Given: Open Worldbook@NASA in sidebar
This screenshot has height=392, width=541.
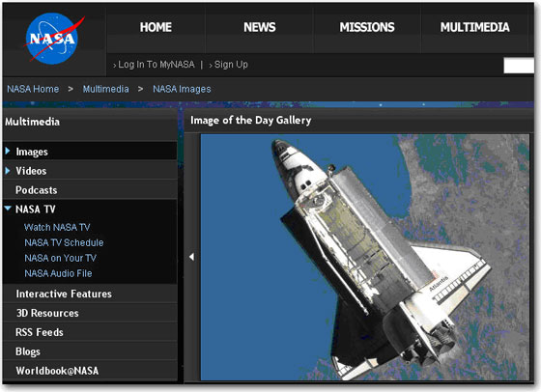Looking at the screenshot, I should tap(57, 371).
